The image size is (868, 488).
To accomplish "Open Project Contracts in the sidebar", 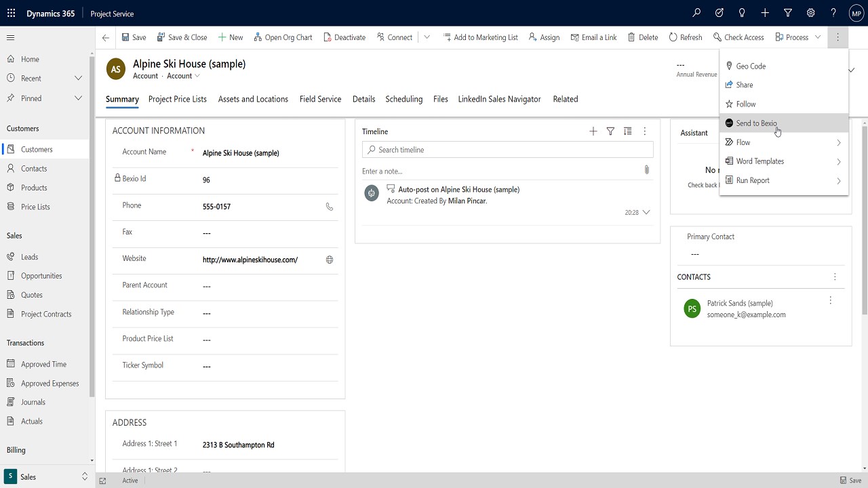I will [45, 314].
